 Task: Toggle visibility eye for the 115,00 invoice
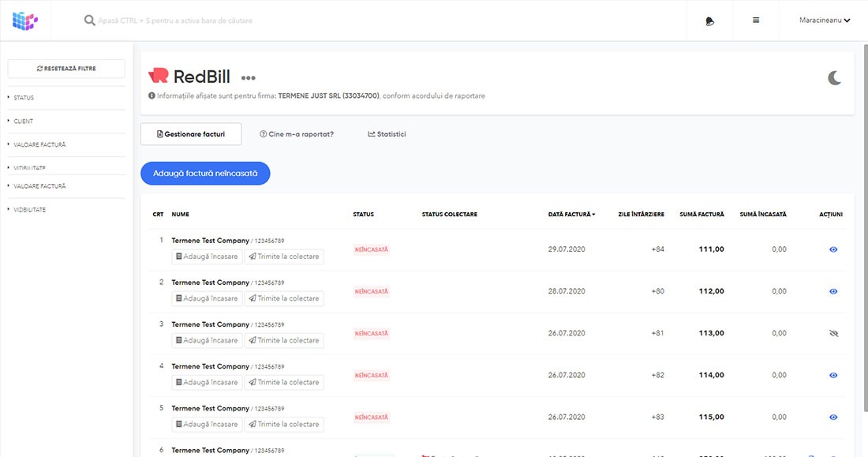click(833, 417)
